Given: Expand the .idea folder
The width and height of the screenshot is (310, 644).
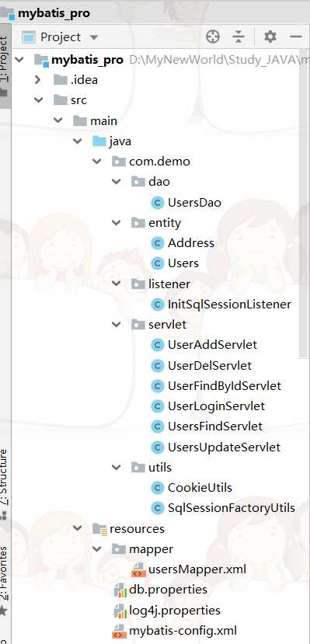Looking at the screenshot, I should (38, 80).
